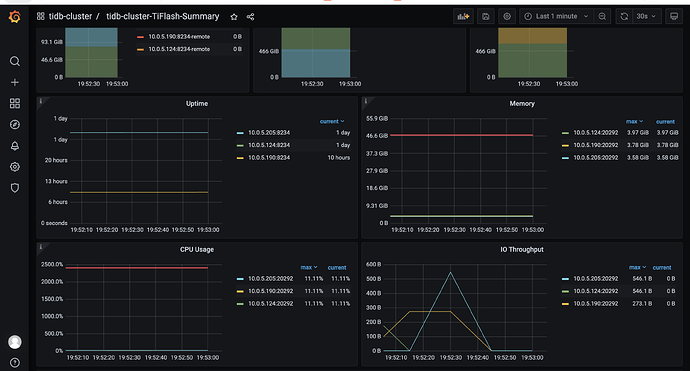The image size is (690, 371).
Task: Open the Memory panel title menu
Action: [x=522, y=103]
